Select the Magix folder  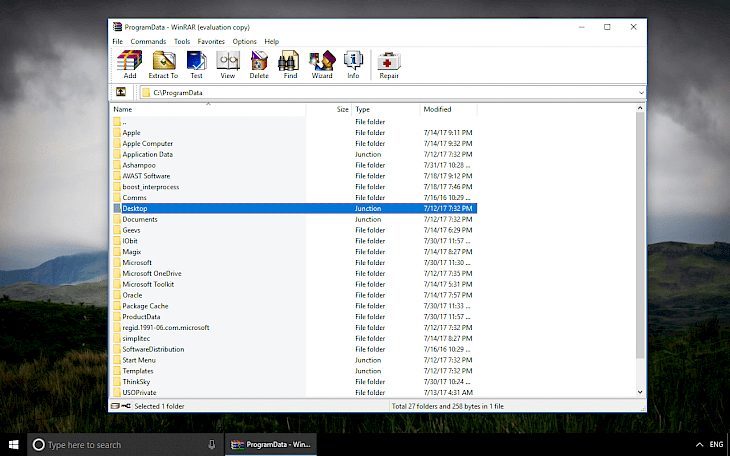[294, 252]
